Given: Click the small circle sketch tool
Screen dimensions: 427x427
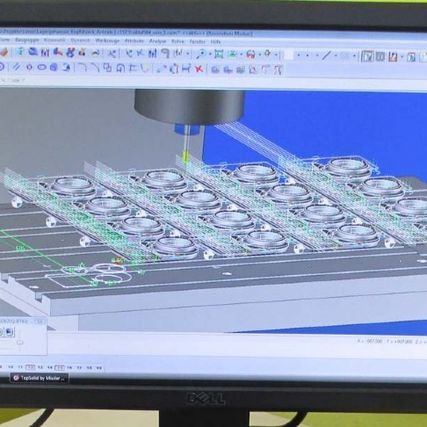Looking at the screenshot, I should click(29, 67).
